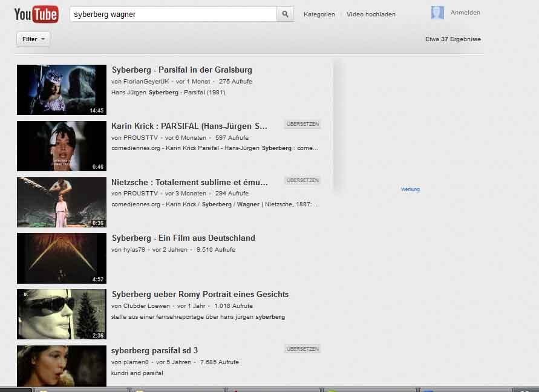The height and width of the screenshot is (392, 539).
Task: Click the YouTube logo
Action: click(36, 14)
